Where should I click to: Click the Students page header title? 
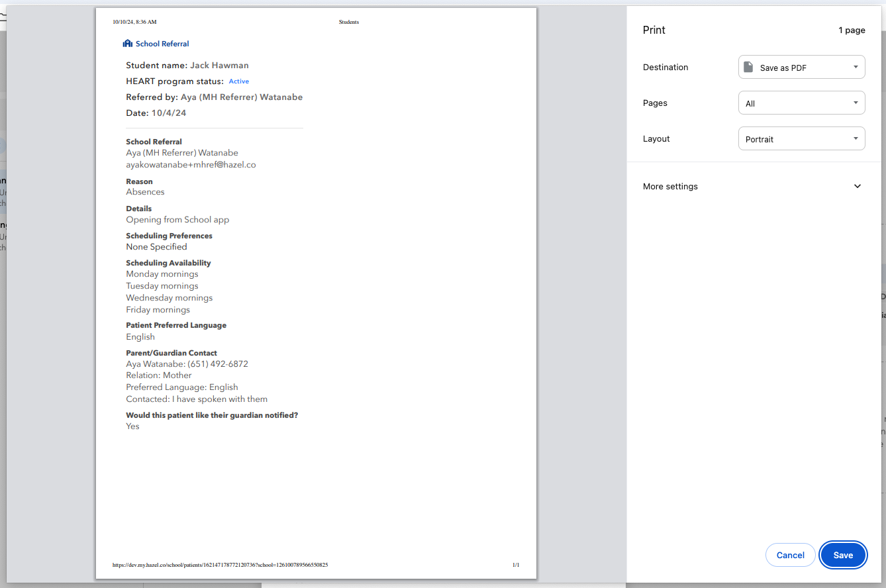[x=348, y=22]
